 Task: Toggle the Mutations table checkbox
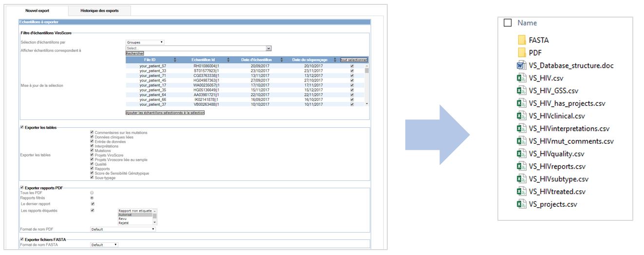click(x=92, y=151)
